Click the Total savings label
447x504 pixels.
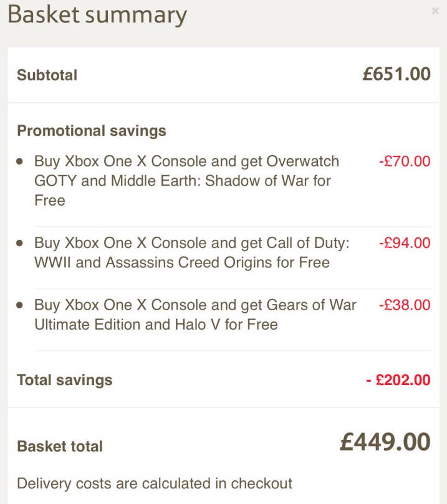[x=64, y=380]
